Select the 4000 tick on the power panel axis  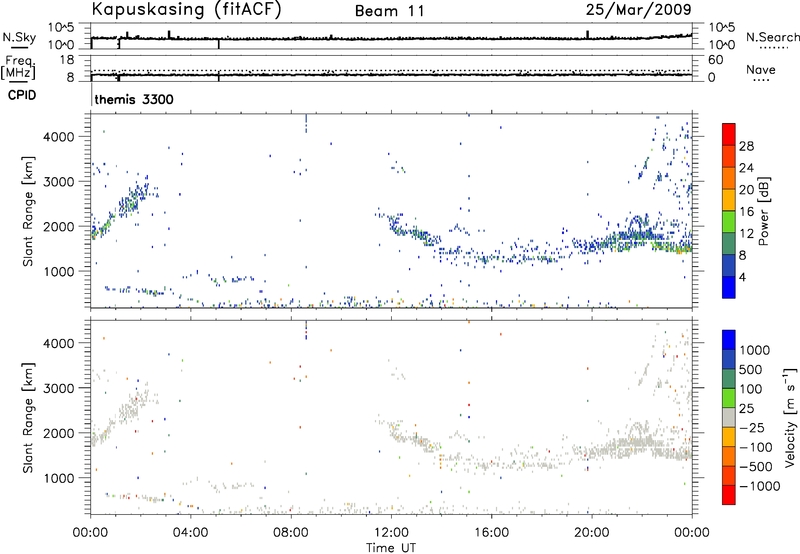click(61, 137)
